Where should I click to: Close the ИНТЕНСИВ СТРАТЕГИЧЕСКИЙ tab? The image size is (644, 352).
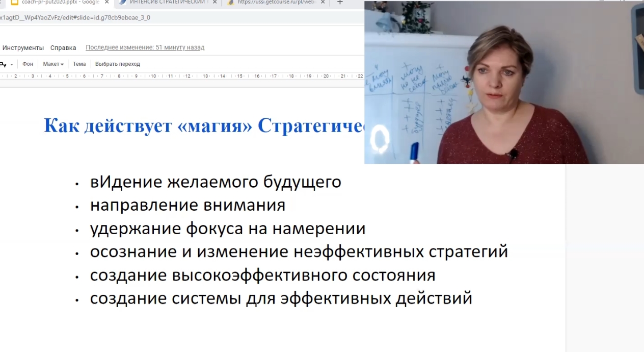point(214,2)
